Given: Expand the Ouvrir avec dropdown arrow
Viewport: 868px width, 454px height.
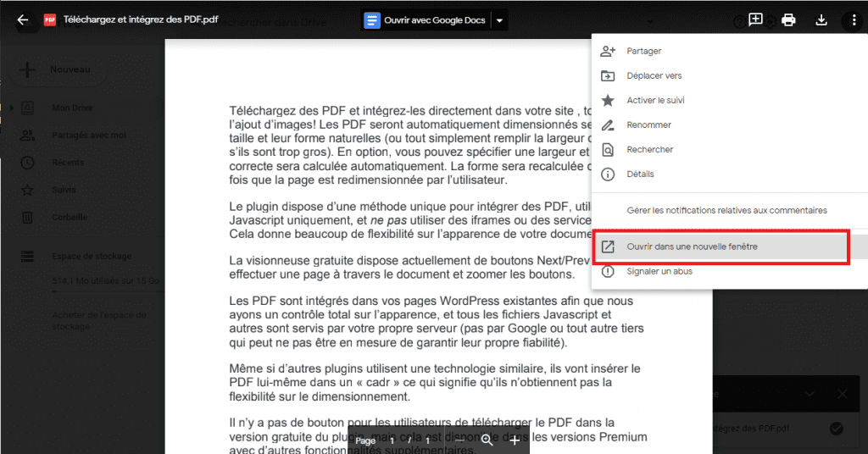Looking at the screenshot, I should (x=499, y=20).
